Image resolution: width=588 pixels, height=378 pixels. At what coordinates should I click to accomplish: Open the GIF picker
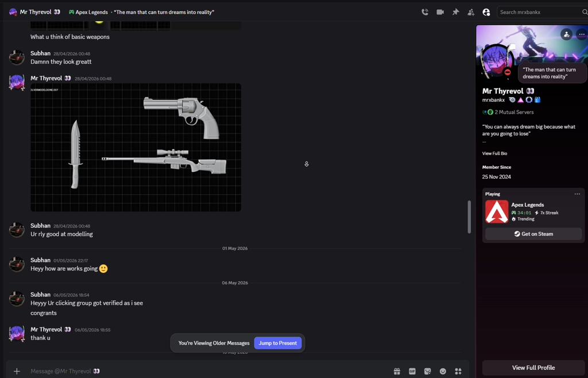(x=412, y=371)
